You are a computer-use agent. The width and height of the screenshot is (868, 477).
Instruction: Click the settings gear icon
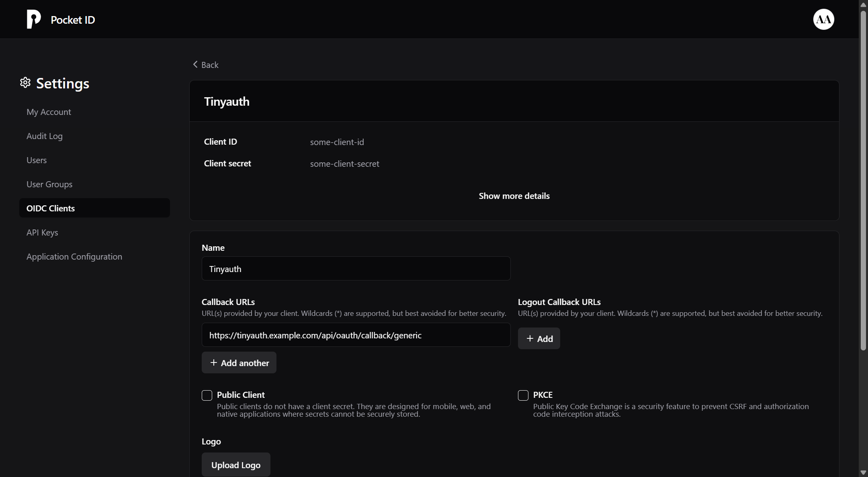click(x=25, y=82)
